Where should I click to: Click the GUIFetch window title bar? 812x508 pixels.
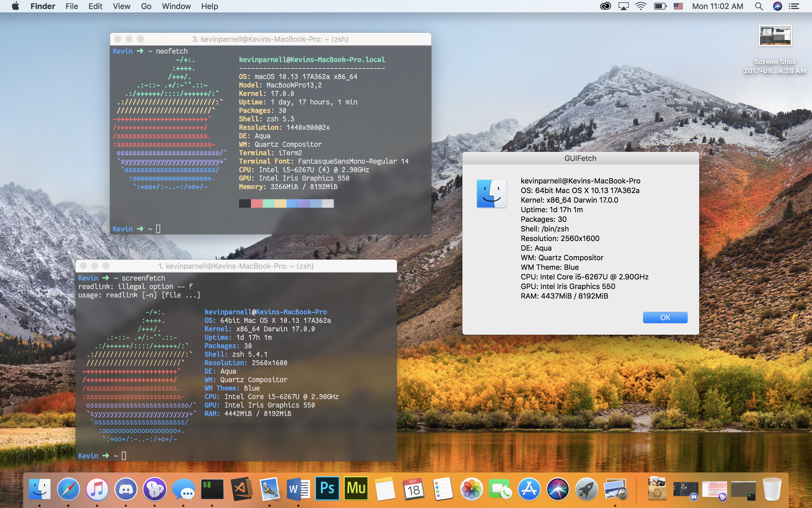(581, 158)
